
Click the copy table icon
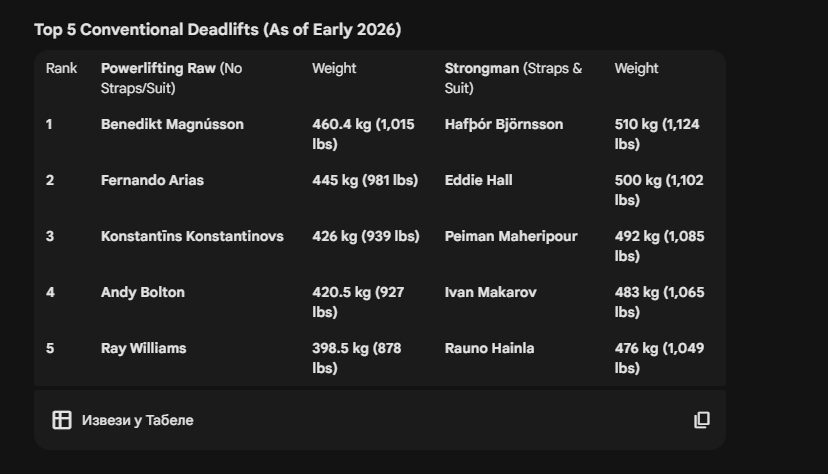tap(702, 420)
